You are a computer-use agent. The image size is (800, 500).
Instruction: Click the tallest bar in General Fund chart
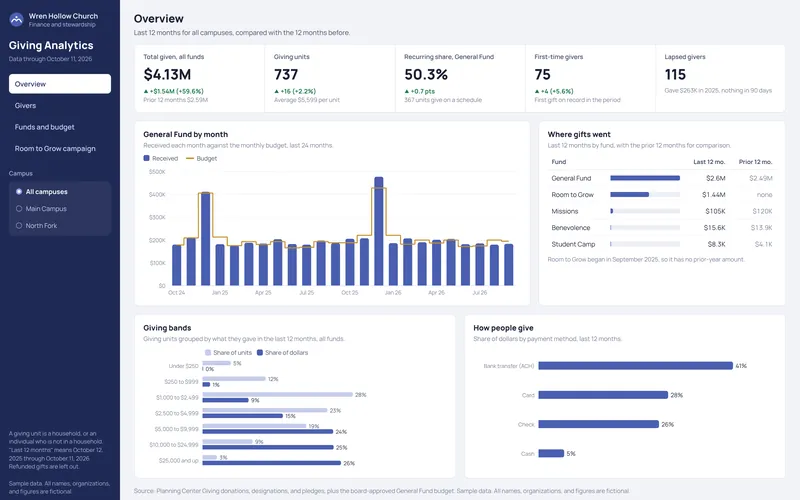379,231
